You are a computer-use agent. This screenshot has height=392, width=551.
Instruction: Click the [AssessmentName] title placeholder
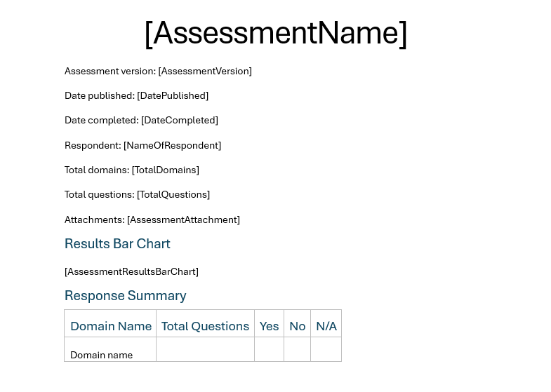(276, 34)
